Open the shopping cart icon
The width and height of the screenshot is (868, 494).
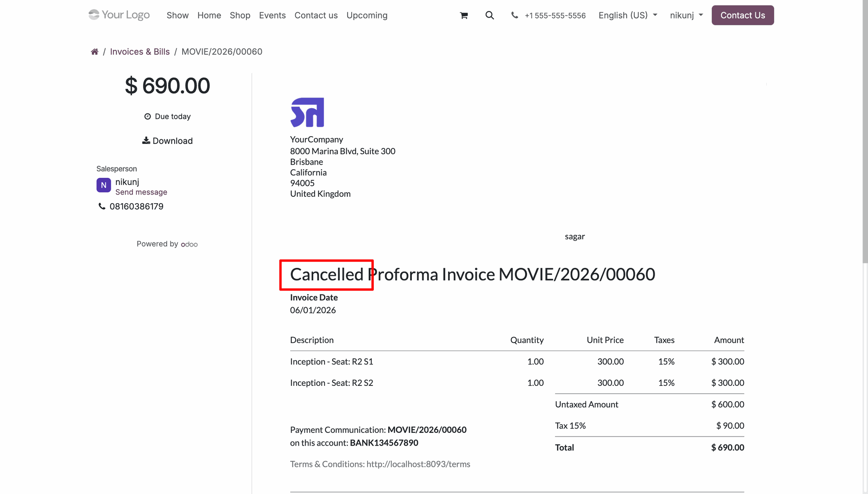tap(464, 15)
